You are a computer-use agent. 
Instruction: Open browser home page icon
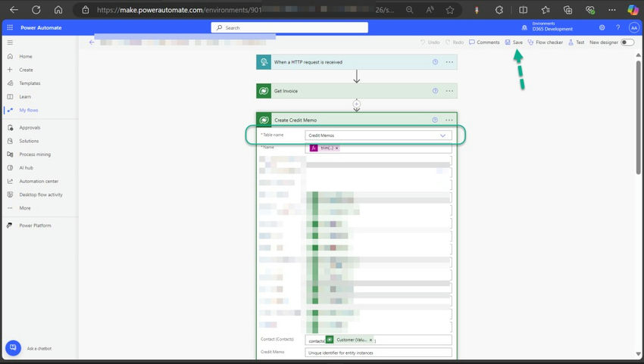(58, 10)
